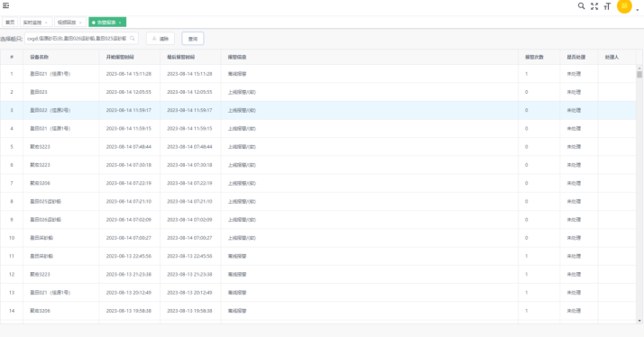Collapse the sidebar with the hamburger icon

5,5
